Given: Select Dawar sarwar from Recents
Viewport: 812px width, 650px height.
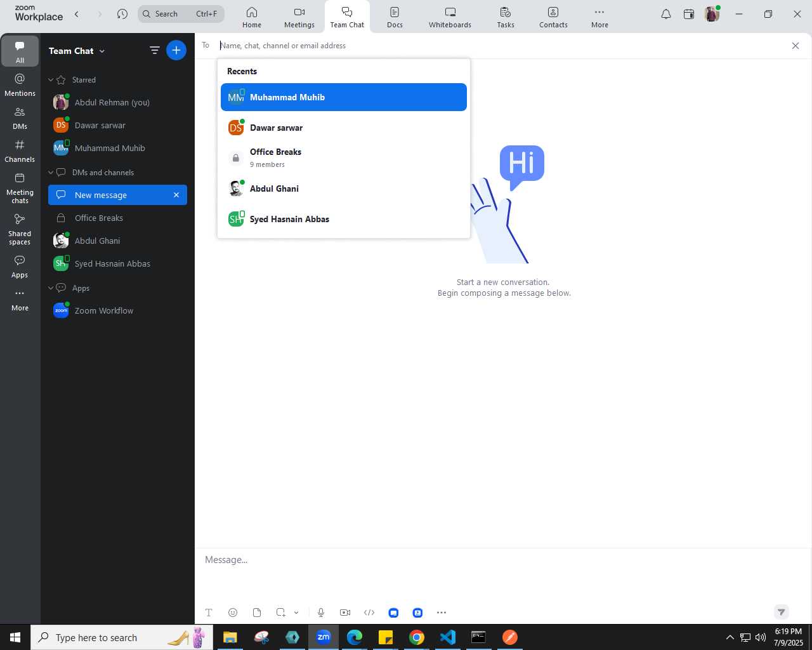Looking at the screenshot, I should tap(344, 128).
